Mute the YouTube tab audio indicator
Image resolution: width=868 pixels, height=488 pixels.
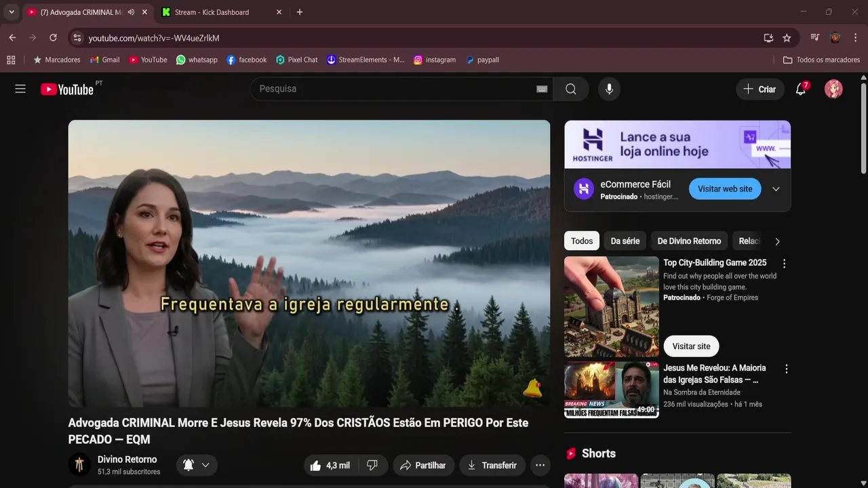tap(131, 12)
